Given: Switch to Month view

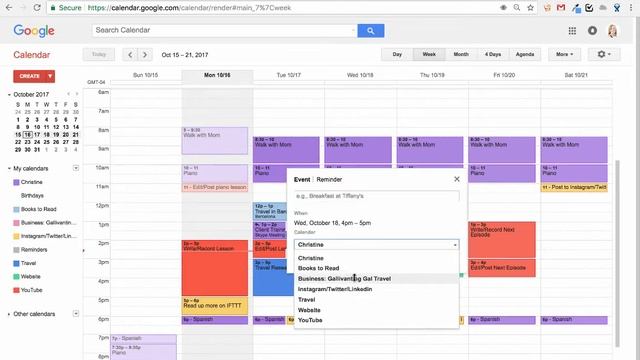Looking at the screenshot, I should (x=461, y=54).
